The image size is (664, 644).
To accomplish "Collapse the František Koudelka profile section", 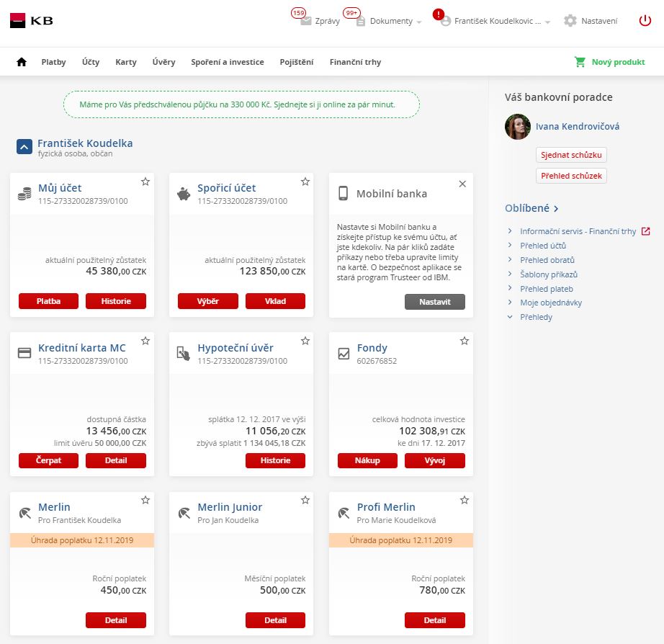I will coord(24,147).
